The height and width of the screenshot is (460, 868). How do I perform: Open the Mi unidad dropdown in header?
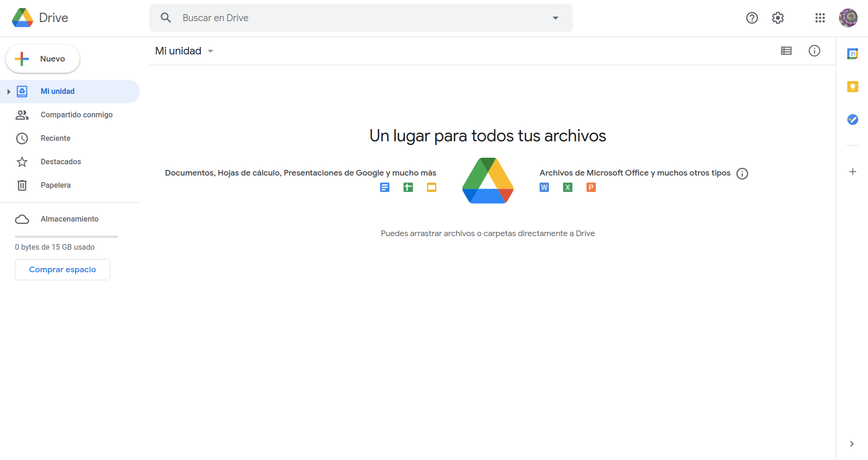[184, 51]
